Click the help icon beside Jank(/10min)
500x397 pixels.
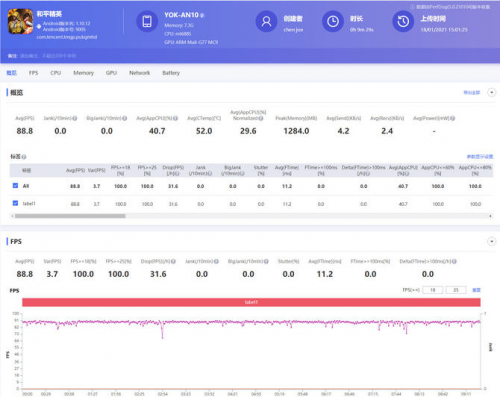tap(75, 118)
